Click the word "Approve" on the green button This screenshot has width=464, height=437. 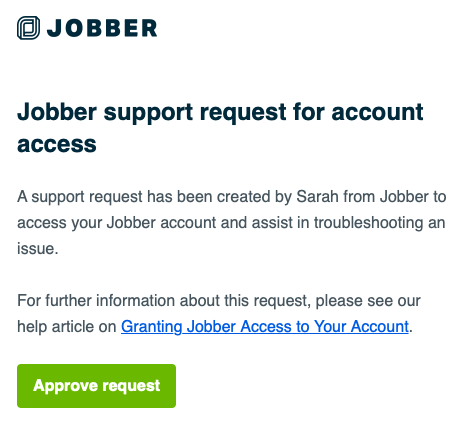(x=65, y=386)
